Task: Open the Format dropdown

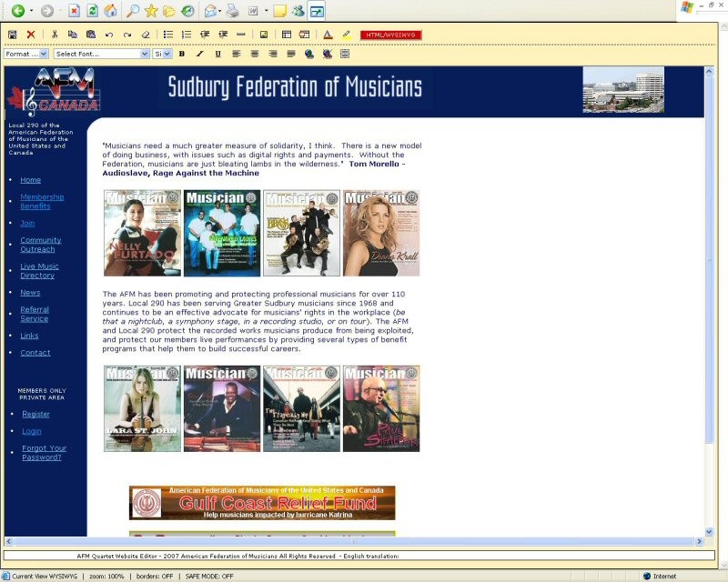Action: click(26, 54)
